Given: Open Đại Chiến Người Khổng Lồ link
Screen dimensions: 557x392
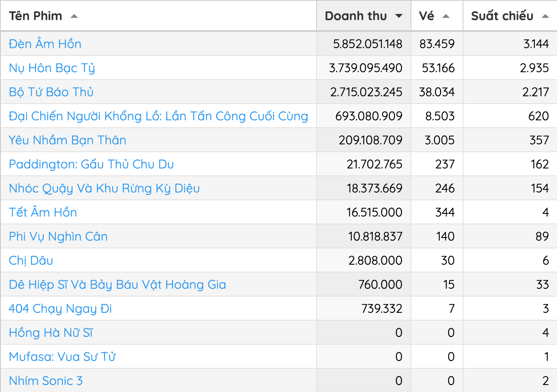Looking at the screenshot, I should point(158,116).
